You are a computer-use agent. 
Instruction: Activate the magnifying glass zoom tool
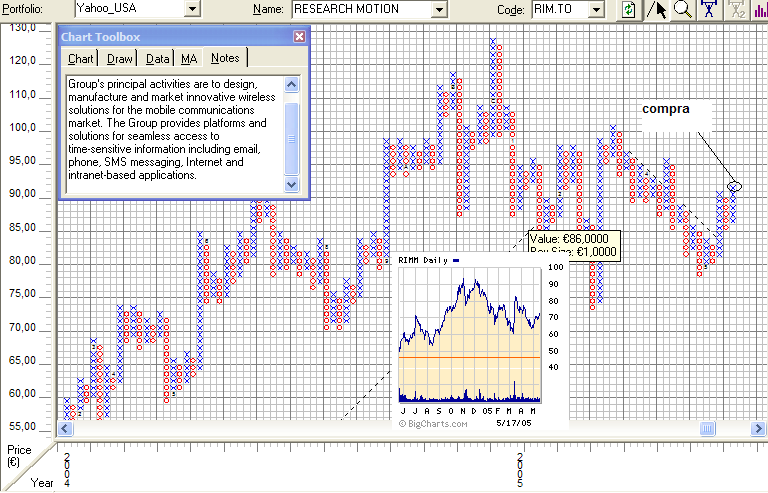point(683,9)
